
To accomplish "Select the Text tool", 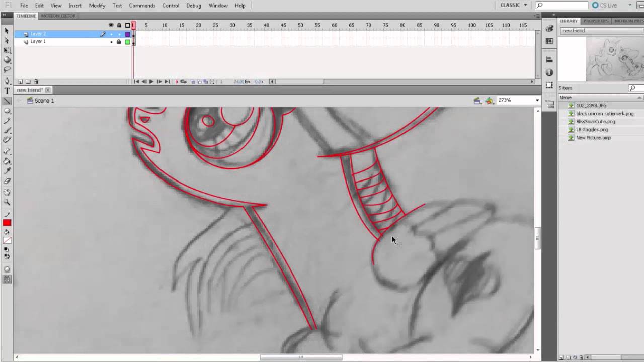I will click(7, 90).
